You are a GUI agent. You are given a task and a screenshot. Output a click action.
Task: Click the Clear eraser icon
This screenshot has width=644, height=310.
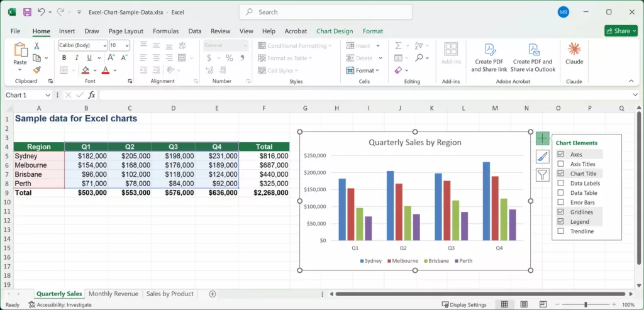tap(397, 70)
